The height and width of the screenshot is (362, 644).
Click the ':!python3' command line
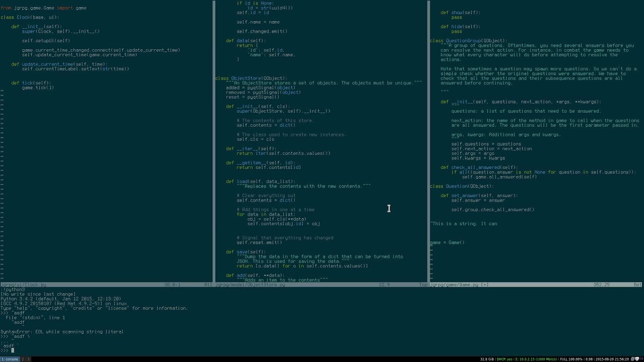13,290
